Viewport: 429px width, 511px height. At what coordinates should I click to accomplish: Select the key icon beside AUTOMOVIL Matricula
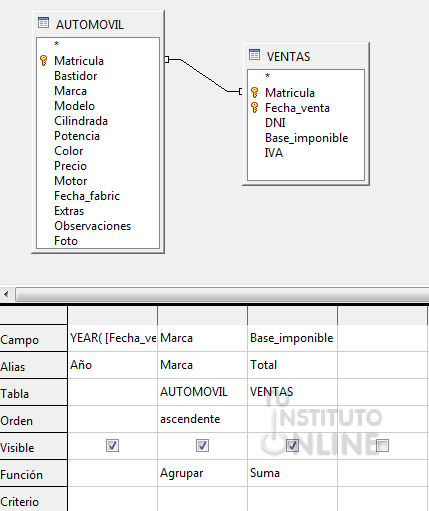44,61
